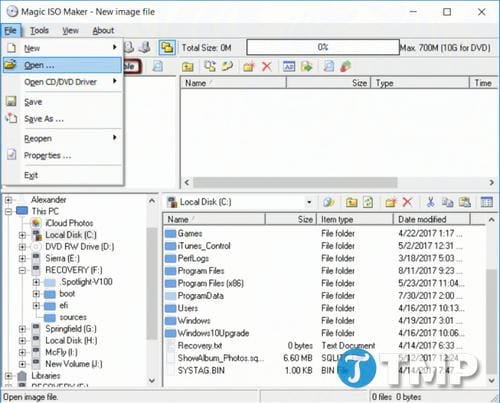Select the SYSTAG.BIN file
This screenshot has height=403, width=500.
click(201, 370)
